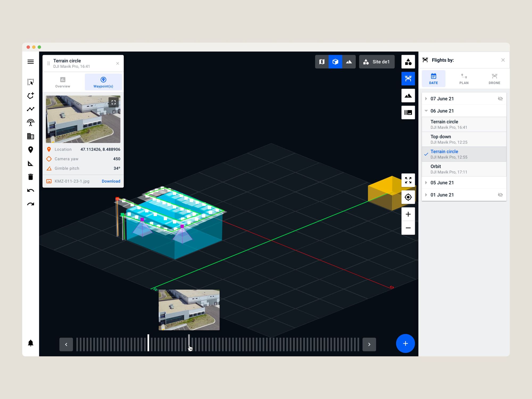Toggle visibility of 07 June 21 flights
Image resolution: width=532 pixels, height=399 pixels.
(500, 99)
